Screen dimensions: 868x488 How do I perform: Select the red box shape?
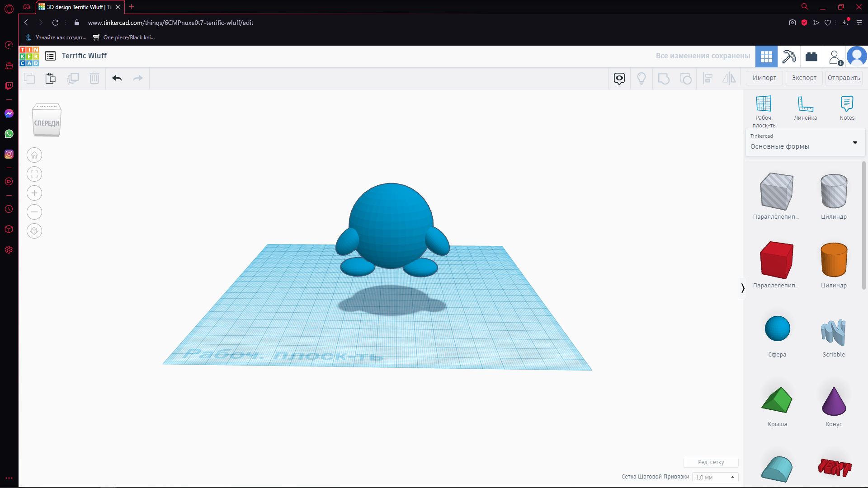[776, 260]
